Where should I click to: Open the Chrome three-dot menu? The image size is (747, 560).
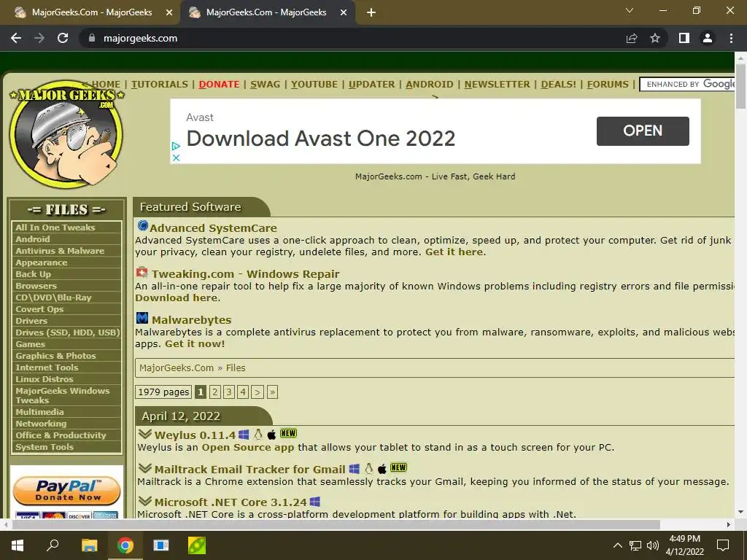click(731, 38)
